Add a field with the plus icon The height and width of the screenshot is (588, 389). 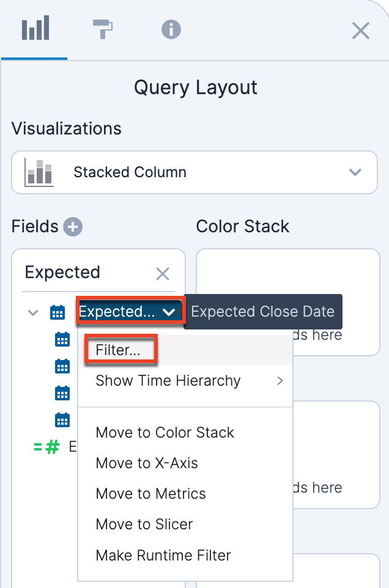tap(73, 227)
